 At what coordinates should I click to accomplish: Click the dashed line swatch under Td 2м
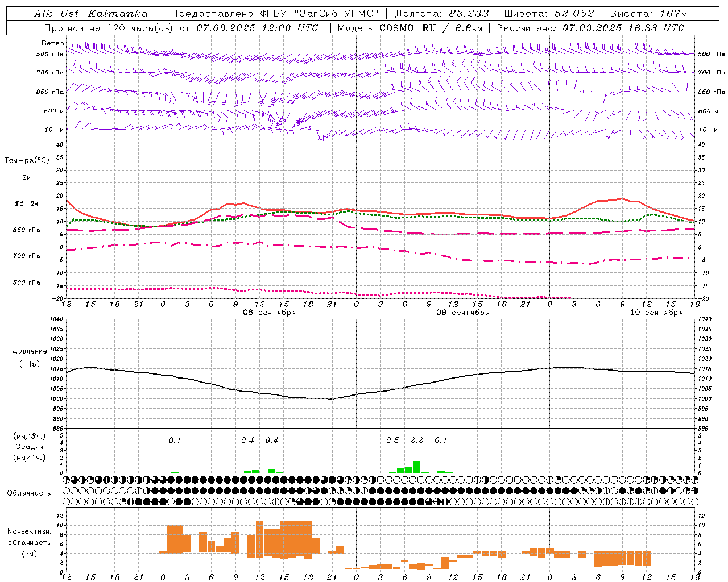pyautogui.click(x=26, y=210)
